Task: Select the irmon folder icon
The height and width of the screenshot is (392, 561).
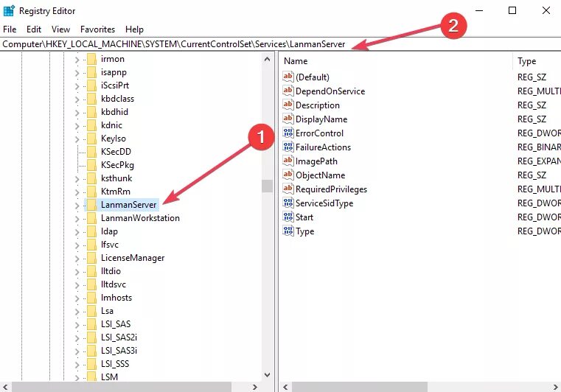Action: (91, 60)
